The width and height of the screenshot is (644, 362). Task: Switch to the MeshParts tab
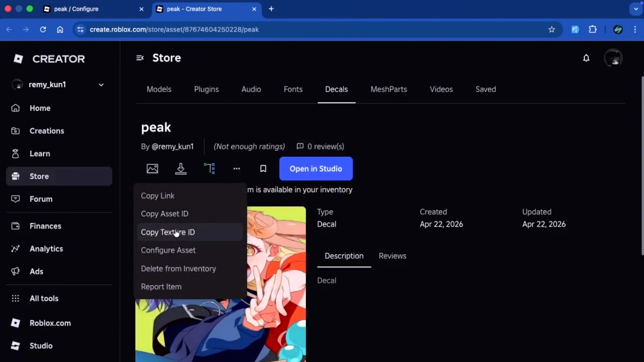tap(388, 89)
